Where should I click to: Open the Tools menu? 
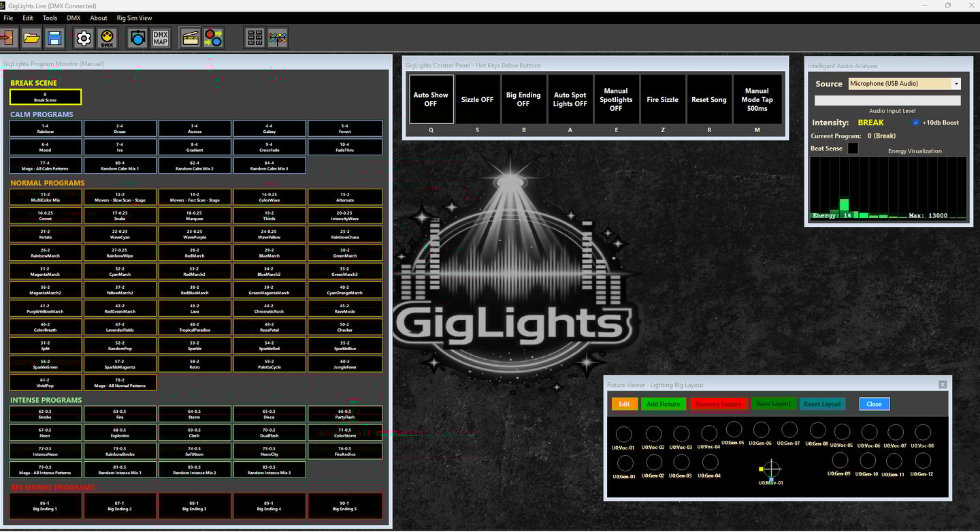tap(50, 18)
